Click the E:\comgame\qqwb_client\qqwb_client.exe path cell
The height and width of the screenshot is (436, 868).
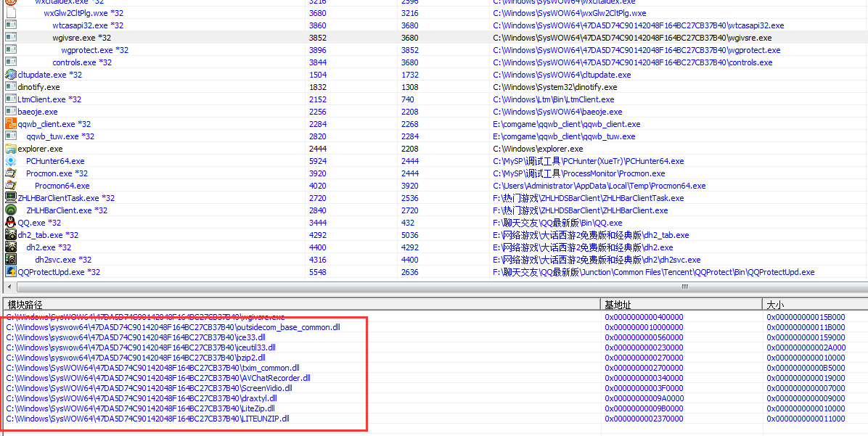tap(566, 124)
